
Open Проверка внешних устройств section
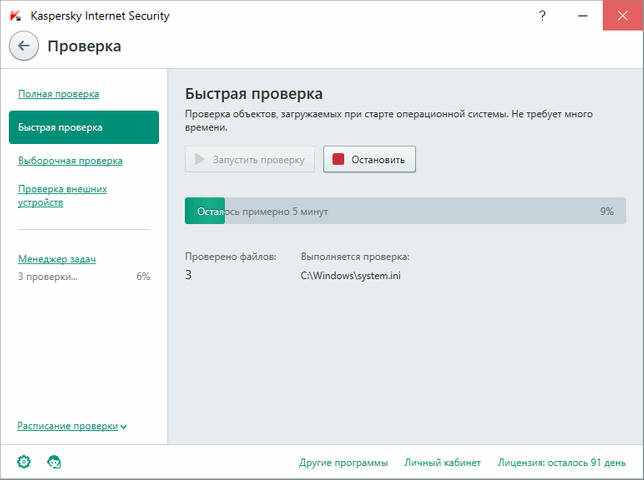[x=62, y=196]
